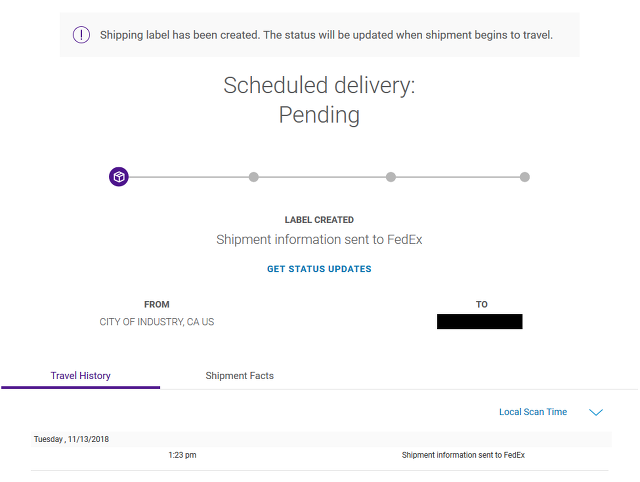The height and width of the screenshot is (482, 640).
Task: Select the second gray progress step dot
Action: tap(253, 177)
